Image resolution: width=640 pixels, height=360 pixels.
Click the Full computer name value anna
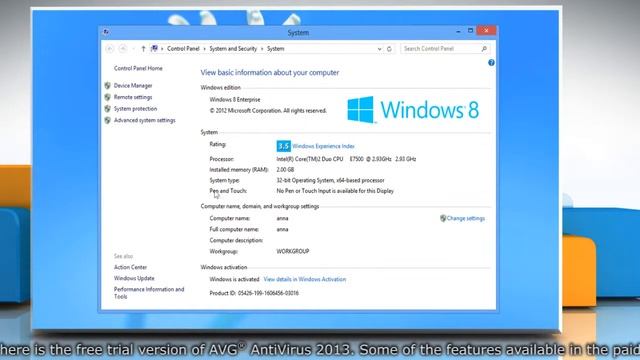tap(282, 229)
